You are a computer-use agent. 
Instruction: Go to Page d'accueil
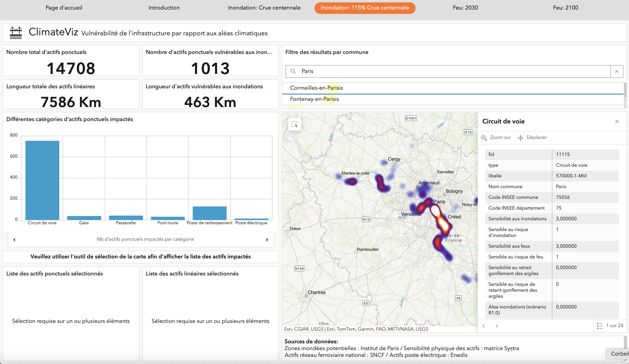[x=64, y=8]
